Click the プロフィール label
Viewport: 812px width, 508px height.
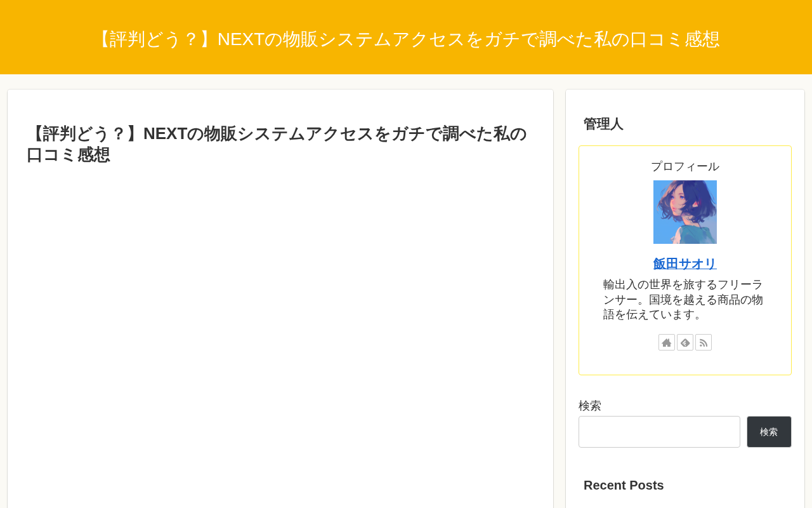click(685, 166)
